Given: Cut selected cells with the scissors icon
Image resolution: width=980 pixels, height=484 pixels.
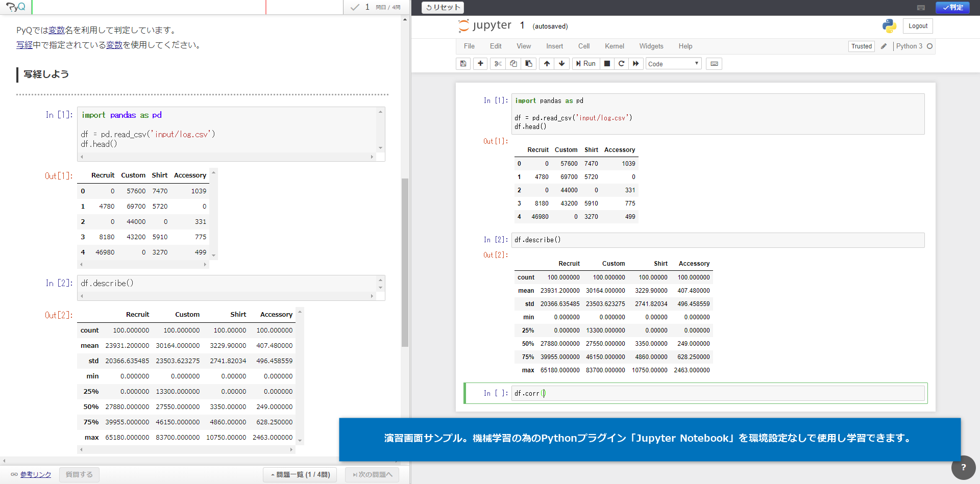Looking at the screenshot, I should [x=498, y=64].
